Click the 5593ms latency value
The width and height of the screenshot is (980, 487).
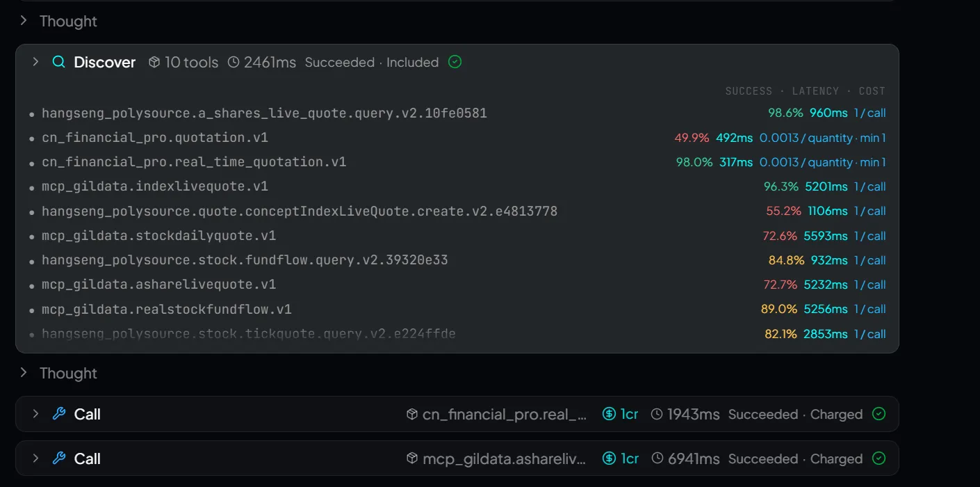pyautogui.click(x=826, y=236)
